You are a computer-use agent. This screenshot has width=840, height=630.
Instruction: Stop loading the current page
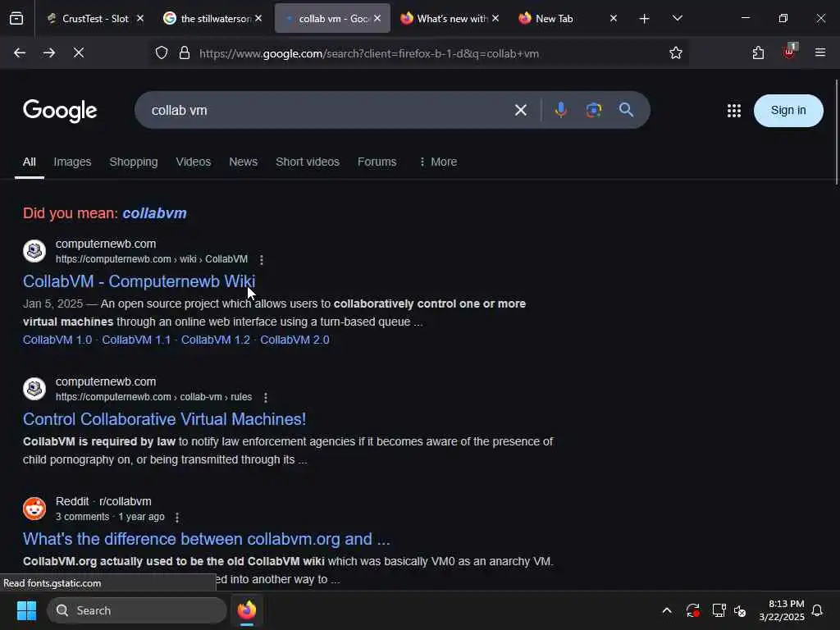click(79, 52)
